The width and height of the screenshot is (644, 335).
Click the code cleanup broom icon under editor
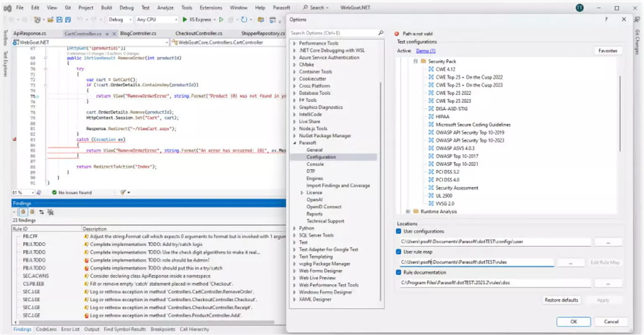(x=123, y=192)
